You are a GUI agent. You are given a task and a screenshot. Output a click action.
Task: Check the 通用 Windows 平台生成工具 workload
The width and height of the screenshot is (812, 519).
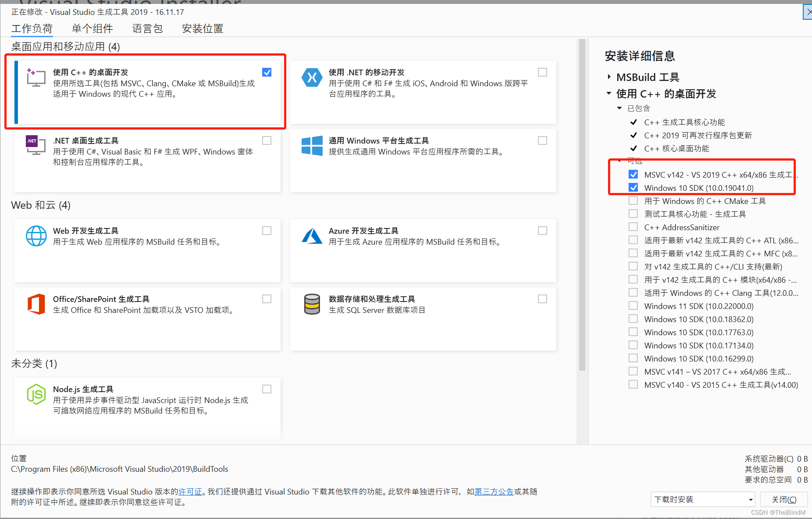click(x=542, y=140)
